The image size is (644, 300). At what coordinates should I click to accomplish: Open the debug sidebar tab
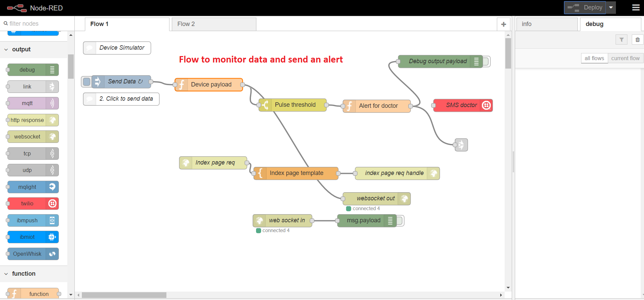click(x=610, y=24)
